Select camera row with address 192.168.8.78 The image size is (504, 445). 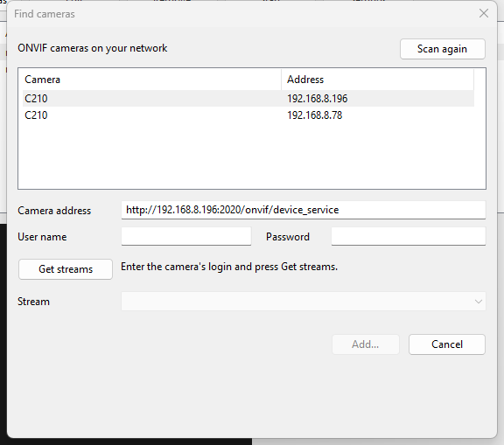(x=248, y=115)
